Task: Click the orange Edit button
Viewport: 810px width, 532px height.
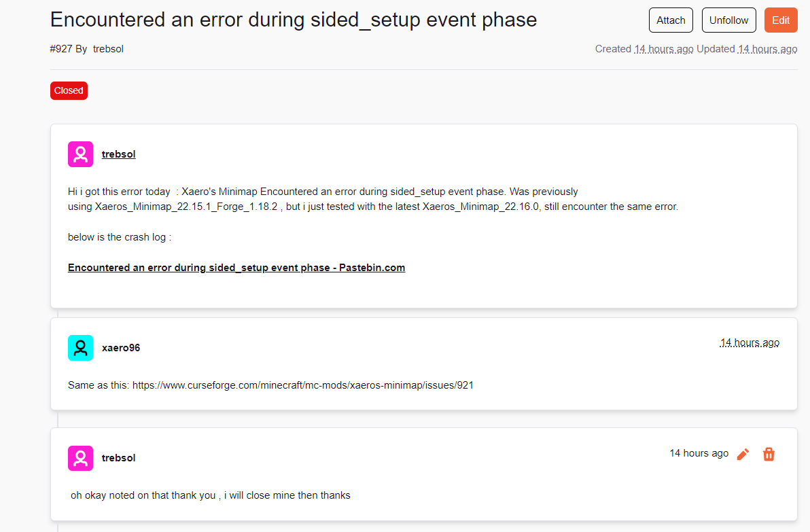Action: 781,20
